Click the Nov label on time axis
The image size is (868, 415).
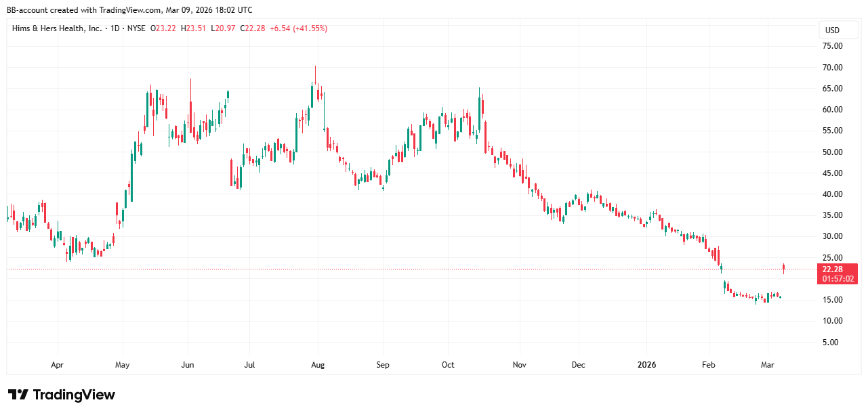tap(519, 365)
